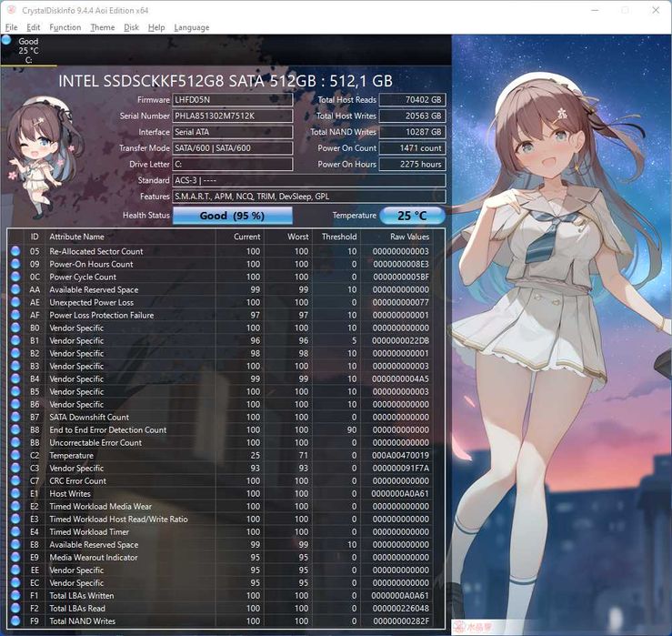Image resolution: width=672 pixels, height=636 pixels.
Task: Click raw value 00000091F7A
Action: 400,468
